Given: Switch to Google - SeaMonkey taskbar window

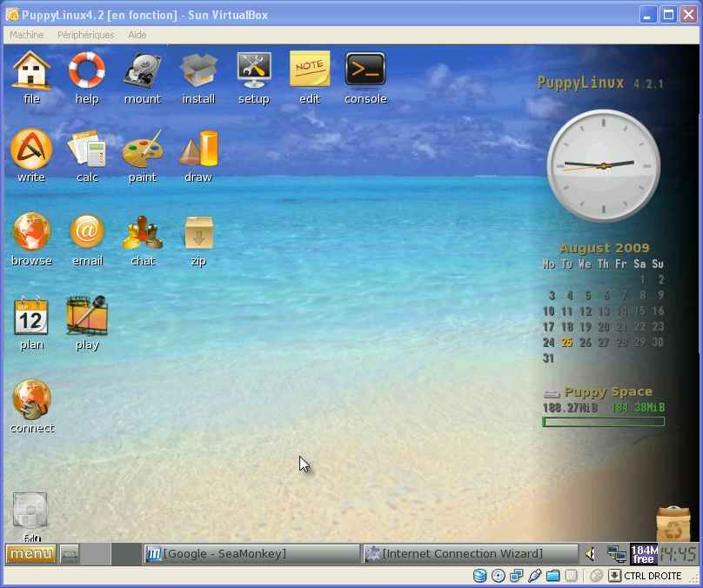Looking at the screenshot, I should [252, 554].
